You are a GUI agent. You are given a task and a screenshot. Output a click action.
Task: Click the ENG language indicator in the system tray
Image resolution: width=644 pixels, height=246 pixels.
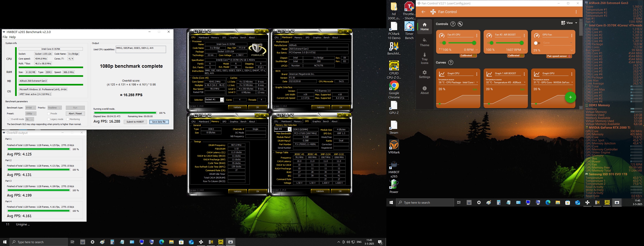tap(359, 242)
